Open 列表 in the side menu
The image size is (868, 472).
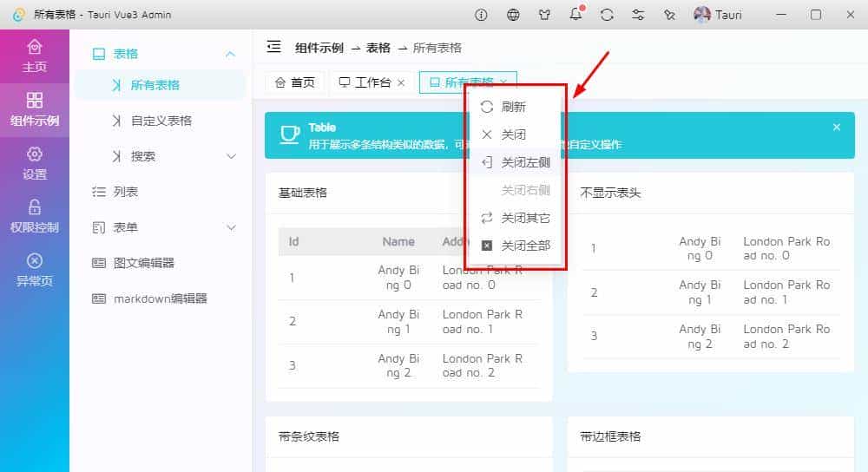[x=160, y=192]
